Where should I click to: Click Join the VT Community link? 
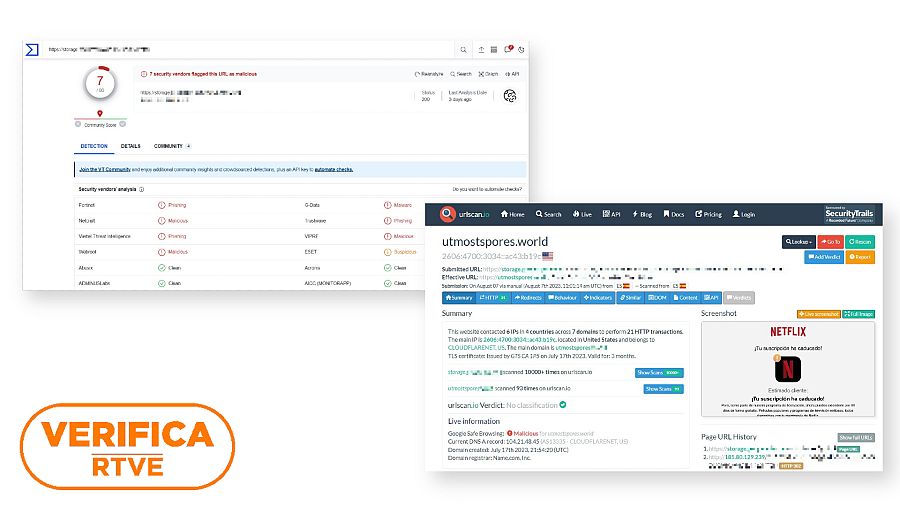105,169
